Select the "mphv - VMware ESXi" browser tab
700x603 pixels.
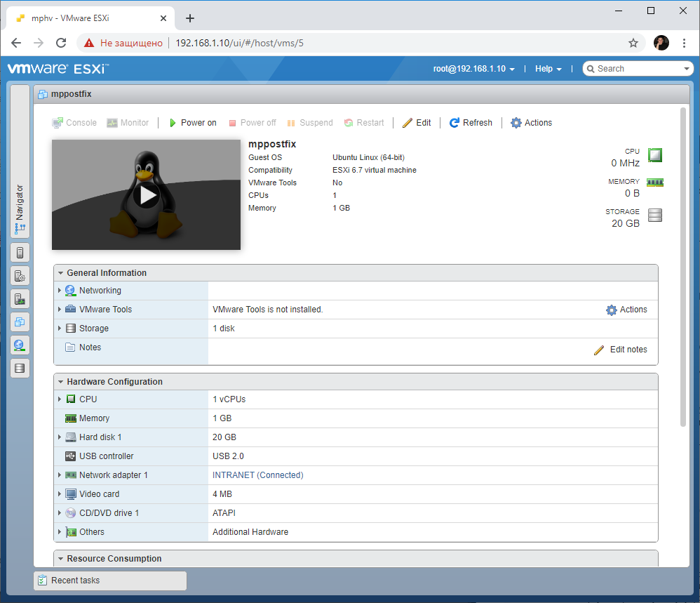click(90, 18)
